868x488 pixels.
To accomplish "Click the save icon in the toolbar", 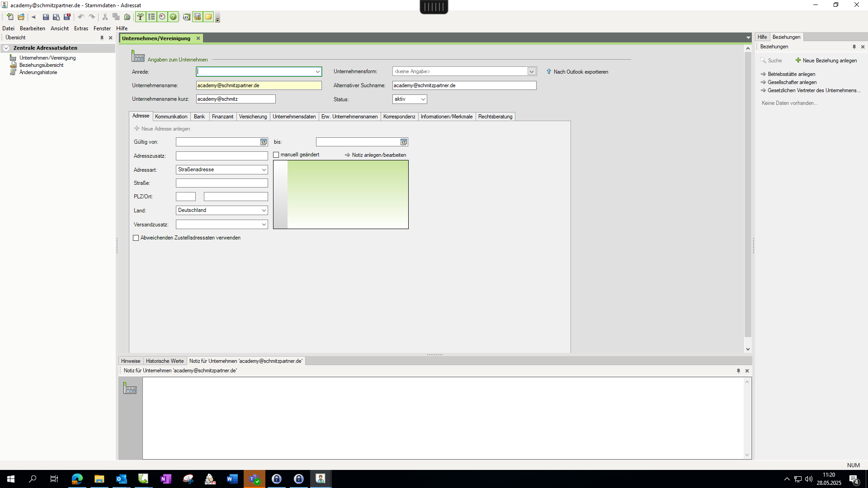I will coord(46,17).
